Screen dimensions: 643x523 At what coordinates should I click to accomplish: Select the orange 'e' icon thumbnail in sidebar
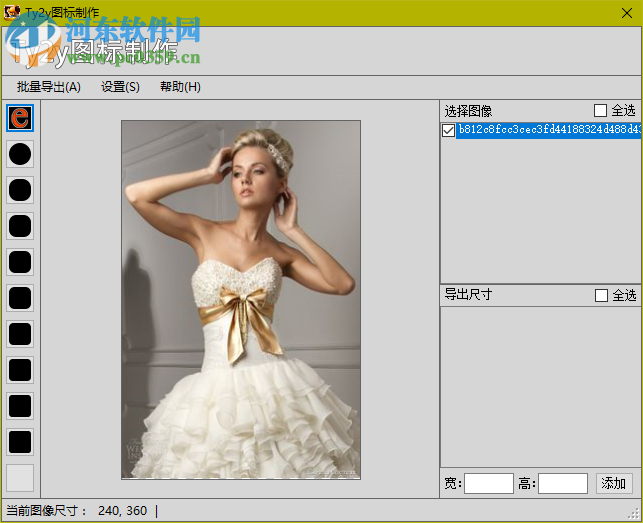point(20,118)
